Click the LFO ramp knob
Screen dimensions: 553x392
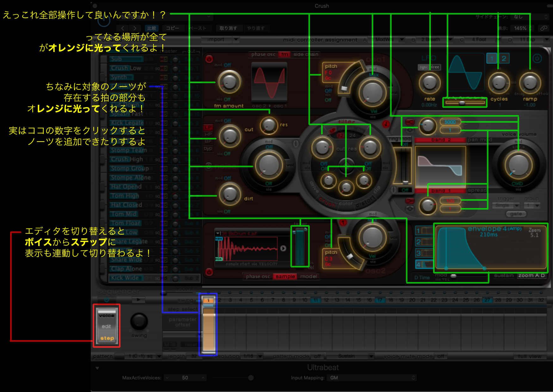pyautogui.click(x=530, y=83)
